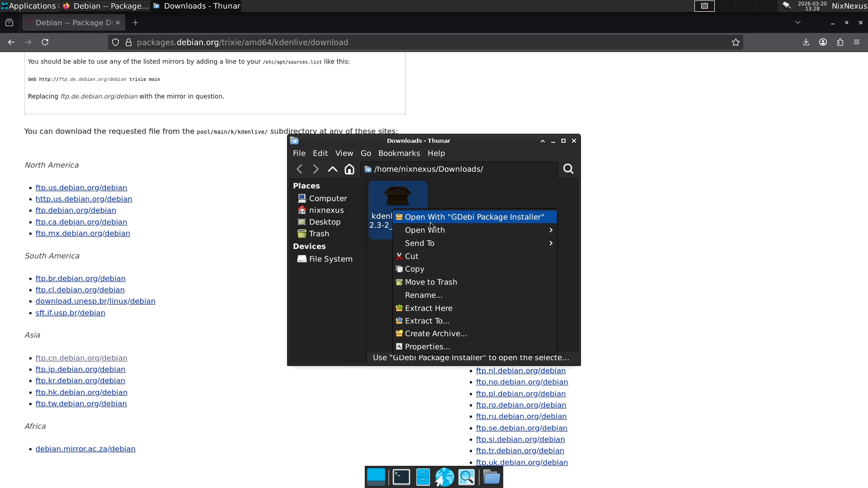The width and height of the screenshot is (868, 488).
Task: Open Firefox account icon
Action: [823, 42]
